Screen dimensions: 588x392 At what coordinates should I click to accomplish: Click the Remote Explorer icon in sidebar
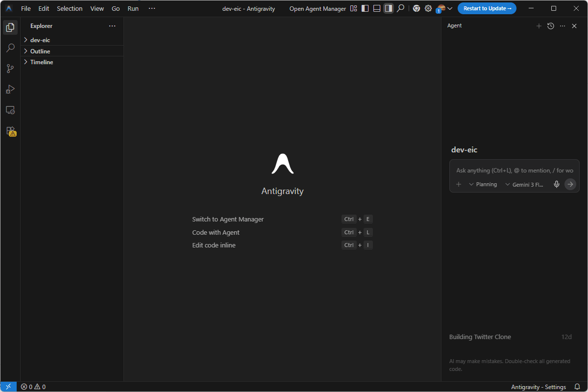(x=10, y=110)
